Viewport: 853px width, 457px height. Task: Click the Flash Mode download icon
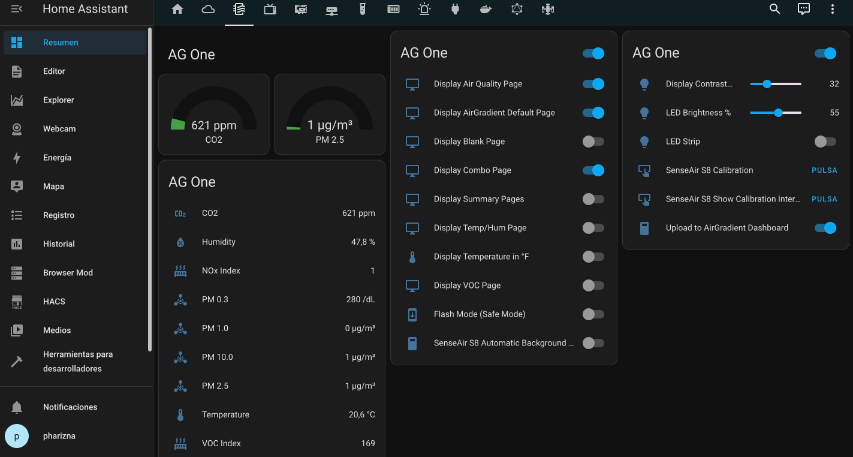click(x=412, y=314)
